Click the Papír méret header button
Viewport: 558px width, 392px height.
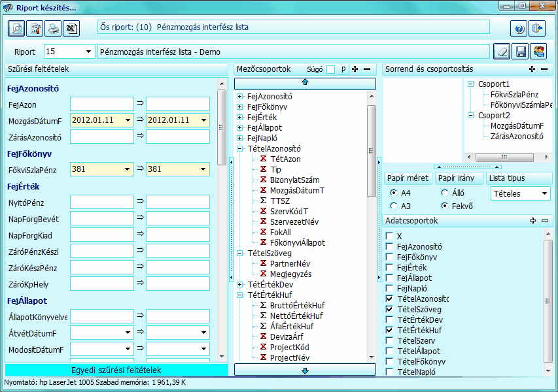(408, 178)
